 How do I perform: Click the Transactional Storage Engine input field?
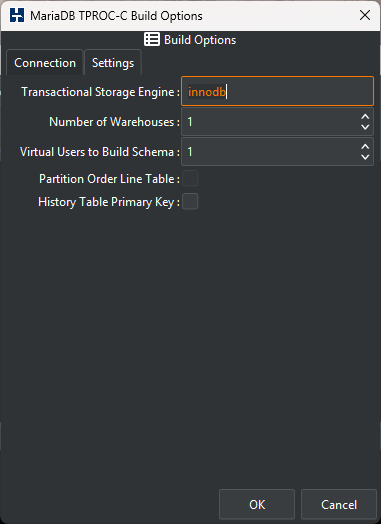coord(277,91)
